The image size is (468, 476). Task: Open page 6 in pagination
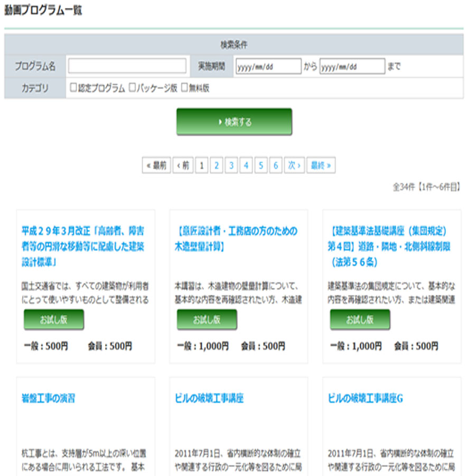tap(275, 165)
